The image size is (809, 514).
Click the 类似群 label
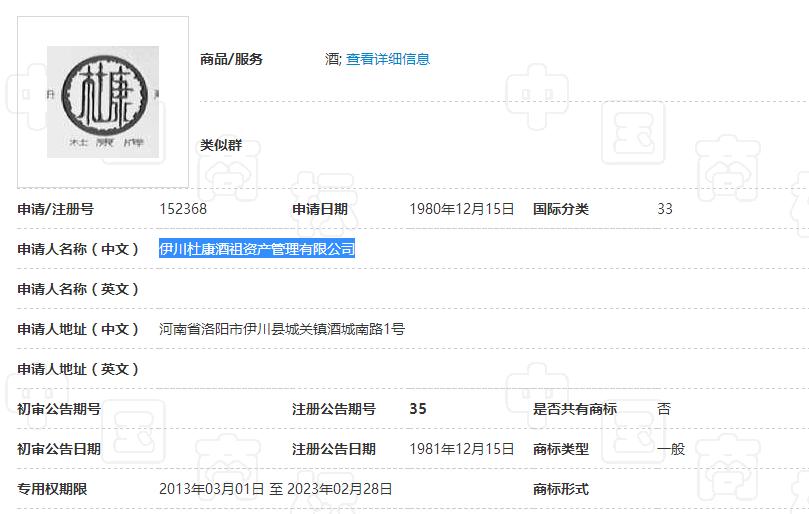(x=221, y=145)
